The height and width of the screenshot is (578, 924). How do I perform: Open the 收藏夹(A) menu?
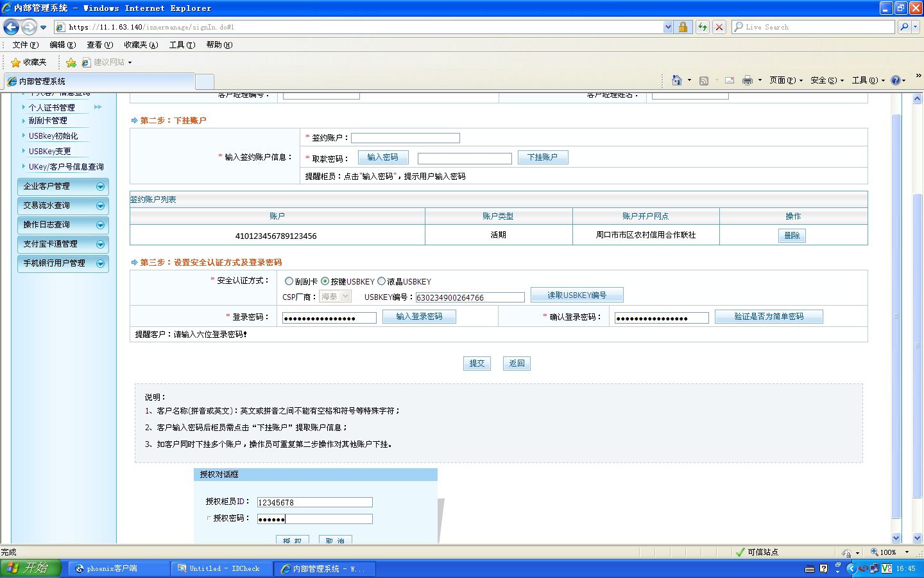[141, 45]
